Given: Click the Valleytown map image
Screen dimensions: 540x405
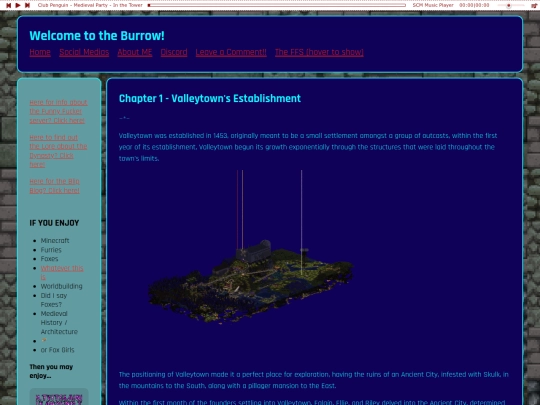Looking at the screenshot, I should click(x=250, y=247).
